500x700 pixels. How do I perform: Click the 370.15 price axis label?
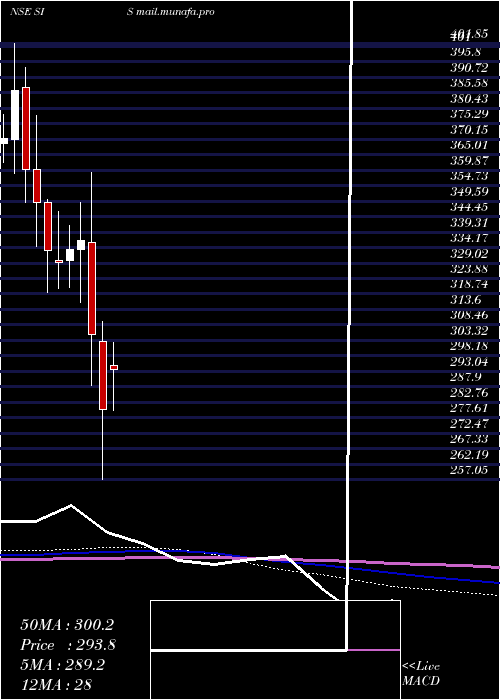pos(470,129)
